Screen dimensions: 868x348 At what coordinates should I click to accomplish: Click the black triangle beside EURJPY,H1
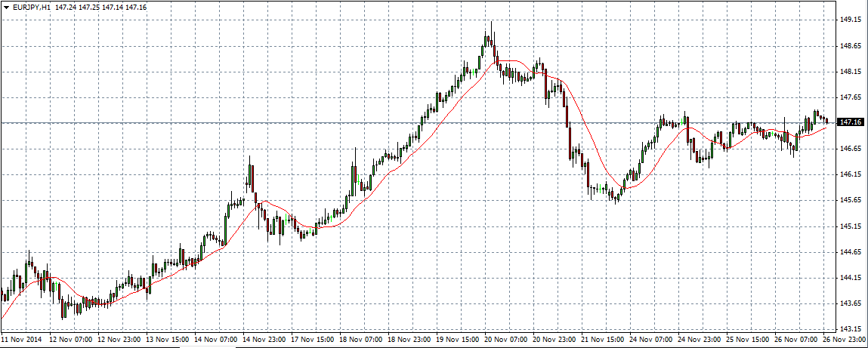tap(7, 8)
